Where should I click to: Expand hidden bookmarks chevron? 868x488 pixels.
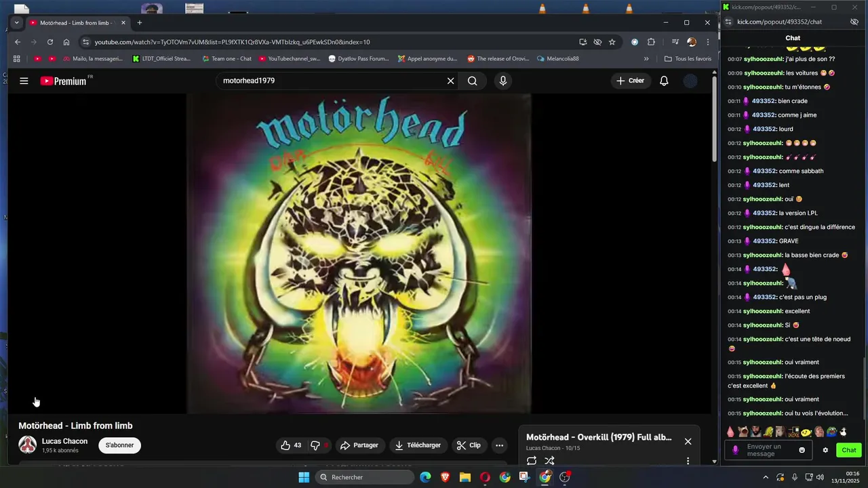[x=646, y=59]
